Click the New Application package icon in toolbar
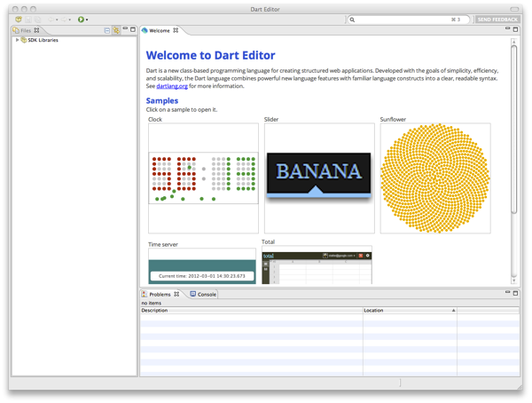 (x=19, y=20)
